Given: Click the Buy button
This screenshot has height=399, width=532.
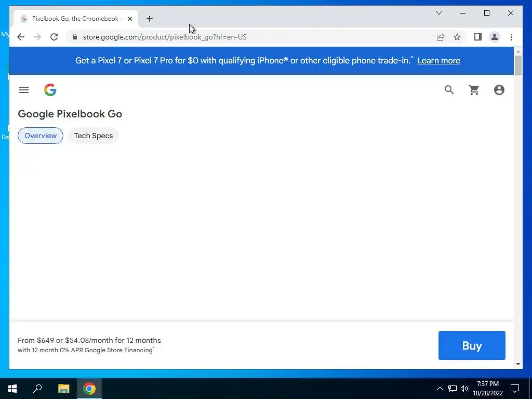Looking at the screenshot, I should (x=472, y=345).
